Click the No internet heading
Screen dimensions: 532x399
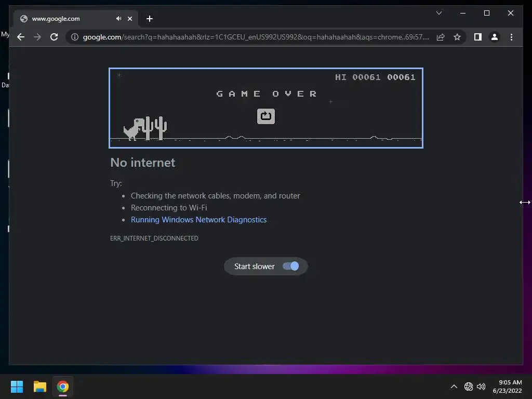click(142, 163)
